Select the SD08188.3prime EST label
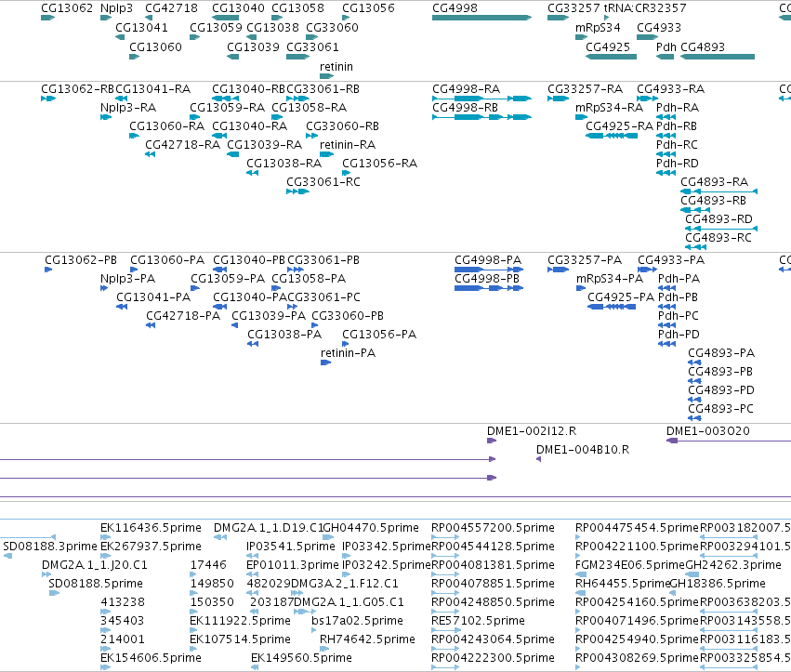Image resolution: width=791 pixels, height=672 pixels. [50, 547]
